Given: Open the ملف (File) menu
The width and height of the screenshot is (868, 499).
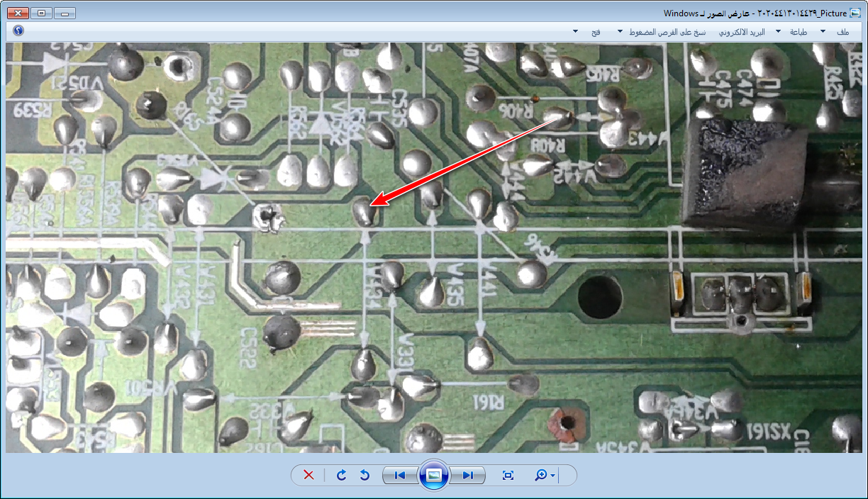Looking at the screenshot, I should point(842,32).
